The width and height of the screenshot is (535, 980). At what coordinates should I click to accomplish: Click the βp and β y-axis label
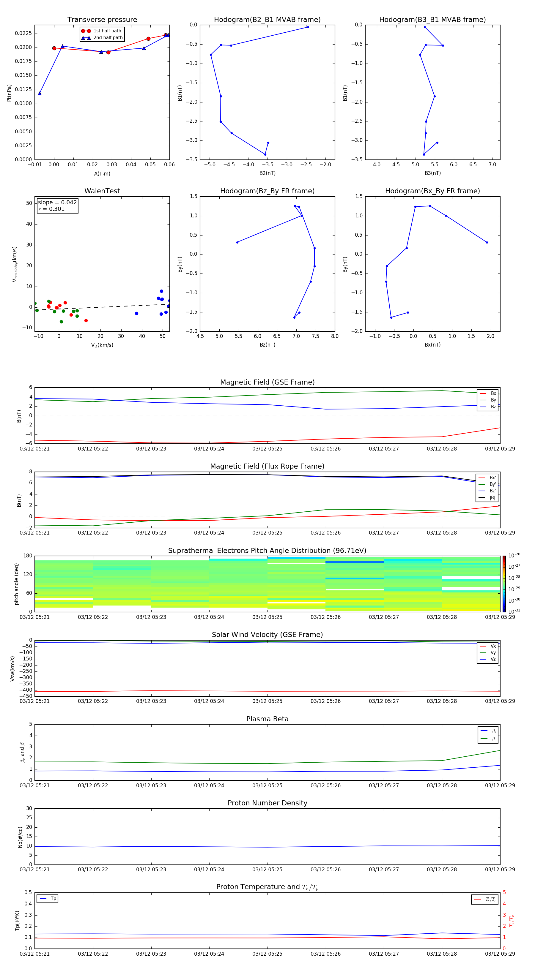coord(22,753)
